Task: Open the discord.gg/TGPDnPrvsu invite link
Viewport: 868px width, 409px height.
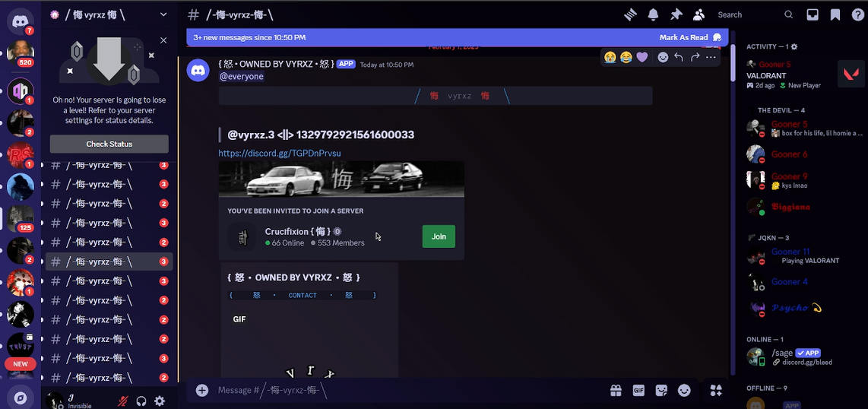Action: coord(279,153)
